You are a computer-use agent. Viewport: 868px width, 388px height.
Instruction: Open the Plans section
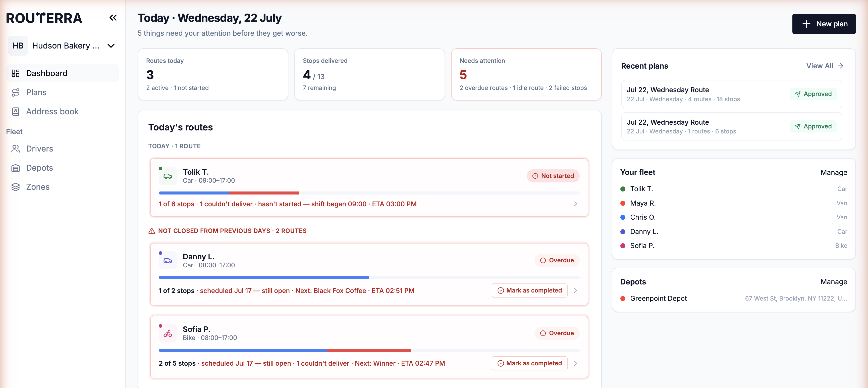point(62,92)
